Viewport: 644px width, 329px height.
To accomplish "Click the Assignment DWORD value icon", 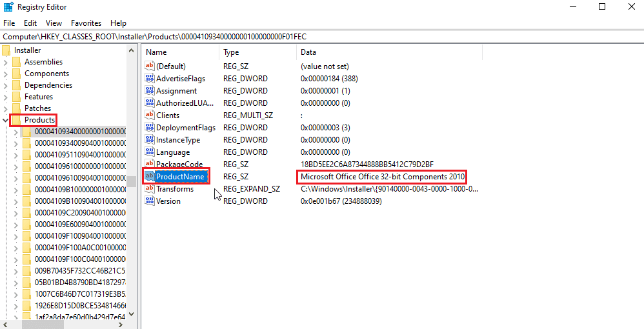I will click(x=150, y=90).
